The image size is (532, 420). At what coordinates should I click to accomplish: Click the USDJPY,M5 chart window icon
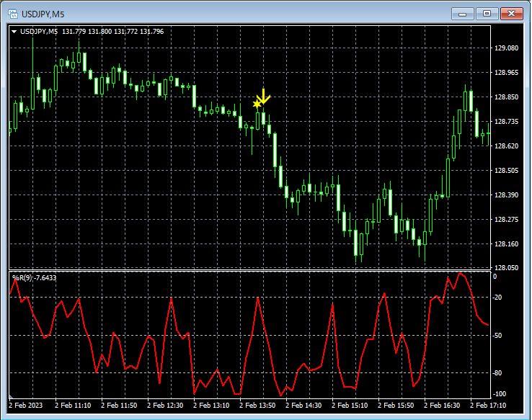coord(13,14)
